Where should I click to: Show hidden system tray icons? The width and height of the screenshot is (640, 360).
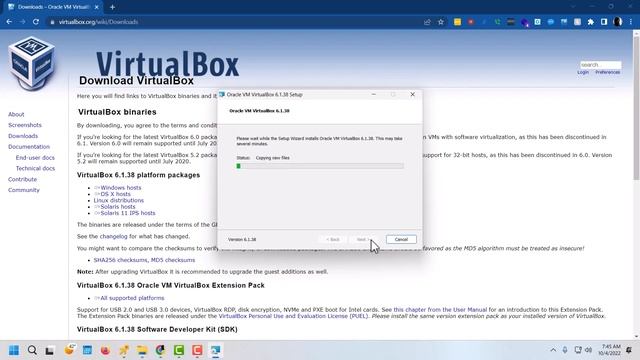tap(553, 350)
